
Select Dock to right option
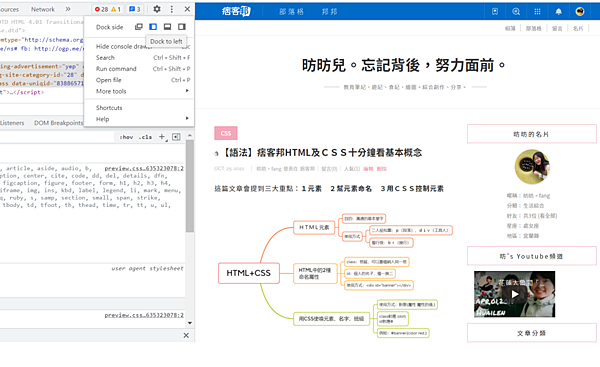(182, 27)
